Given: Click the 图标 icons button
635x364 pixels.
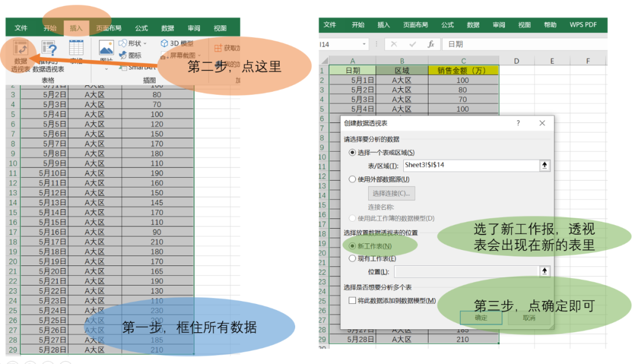Looking at the screenshot, I should pyautogui.click(x=131, y=55).
